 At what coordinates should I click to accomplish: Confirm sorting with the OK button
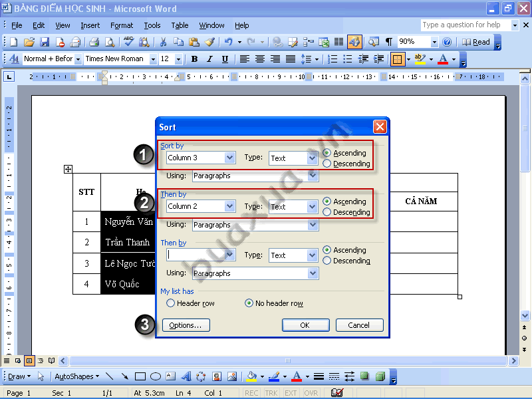(x=305, y=325)
